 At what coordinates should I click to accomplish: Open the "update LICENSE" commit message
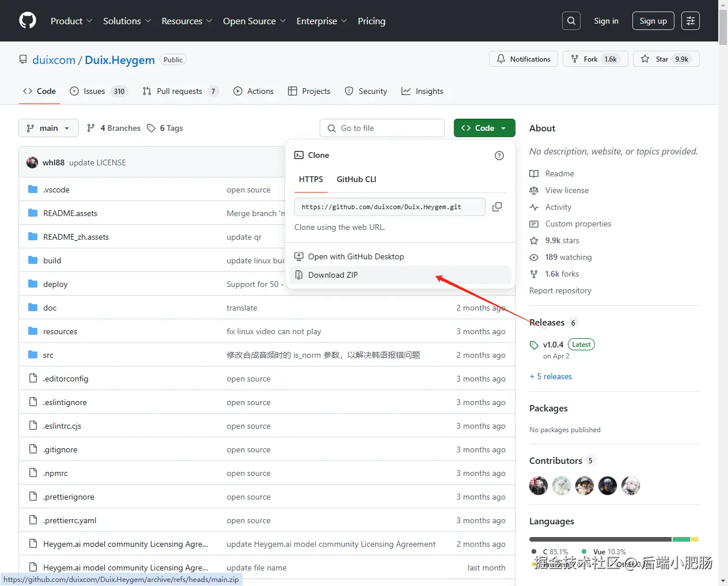tap(97, 162)
